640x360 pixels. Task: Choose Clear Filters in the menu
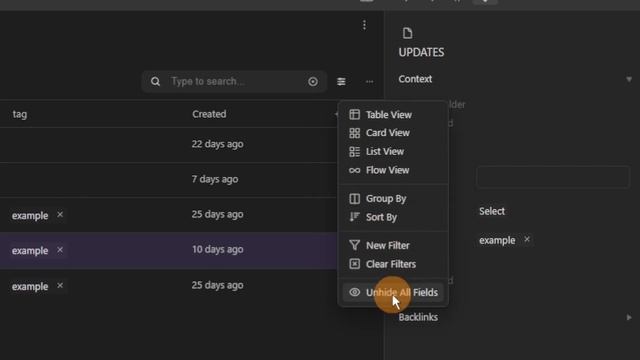point(393,264)
